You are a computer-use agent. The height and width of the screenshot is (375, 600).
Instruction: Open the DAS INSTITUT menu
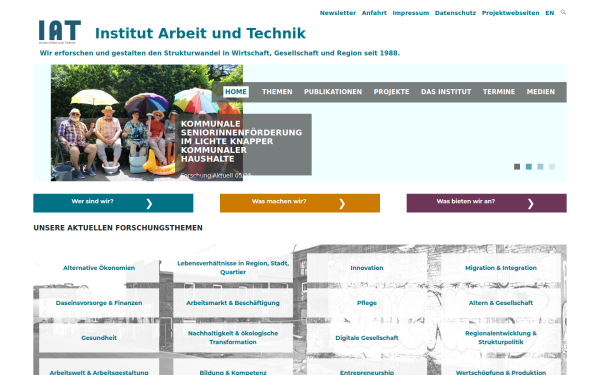click(446, 92)
